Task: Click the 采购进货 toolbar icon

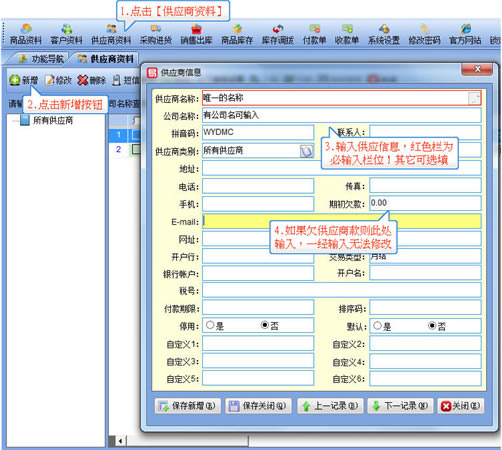Action: point(156,34)
